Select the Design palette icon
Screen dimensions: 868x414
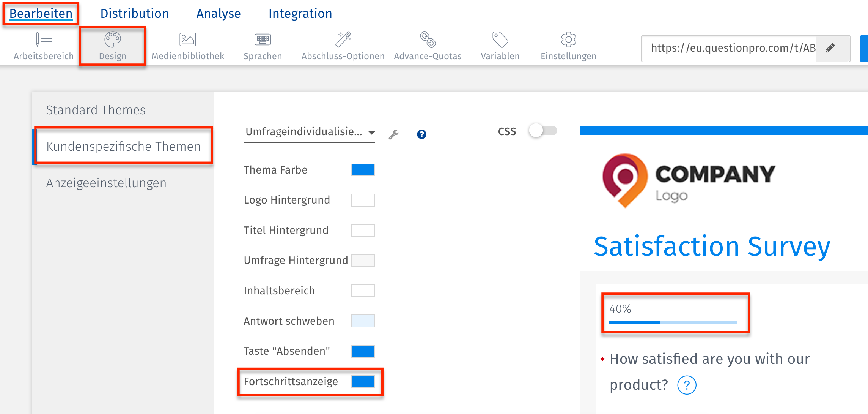tap(112, 46)
